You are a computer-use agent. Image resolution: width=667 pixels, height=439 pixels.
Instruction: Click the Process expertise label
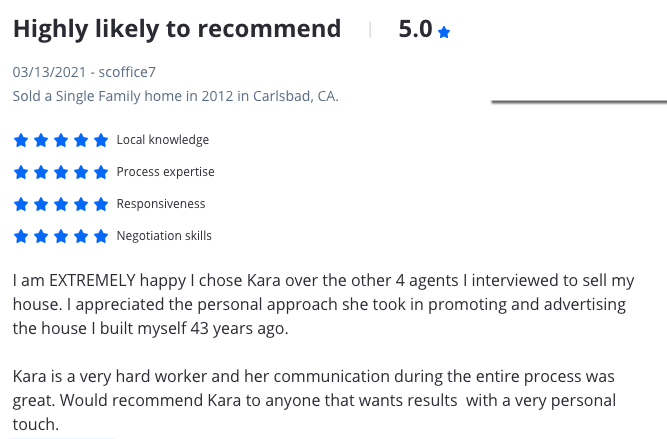pos(165,172)
